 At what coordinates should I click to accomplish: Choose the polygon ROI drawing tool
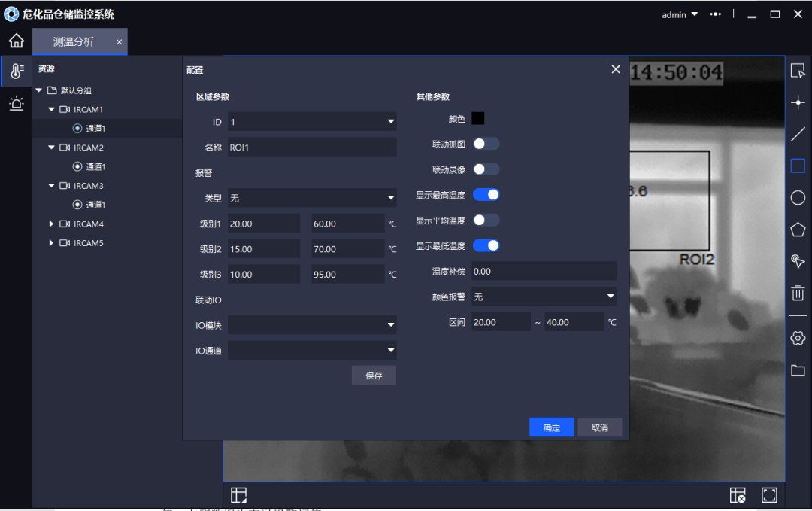coord(798,229)
